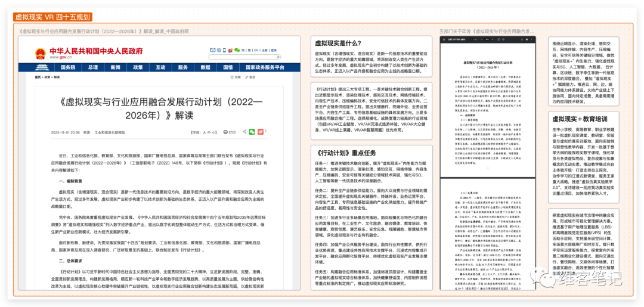
Task: Set article font size to 小
Action: point(213,132)
